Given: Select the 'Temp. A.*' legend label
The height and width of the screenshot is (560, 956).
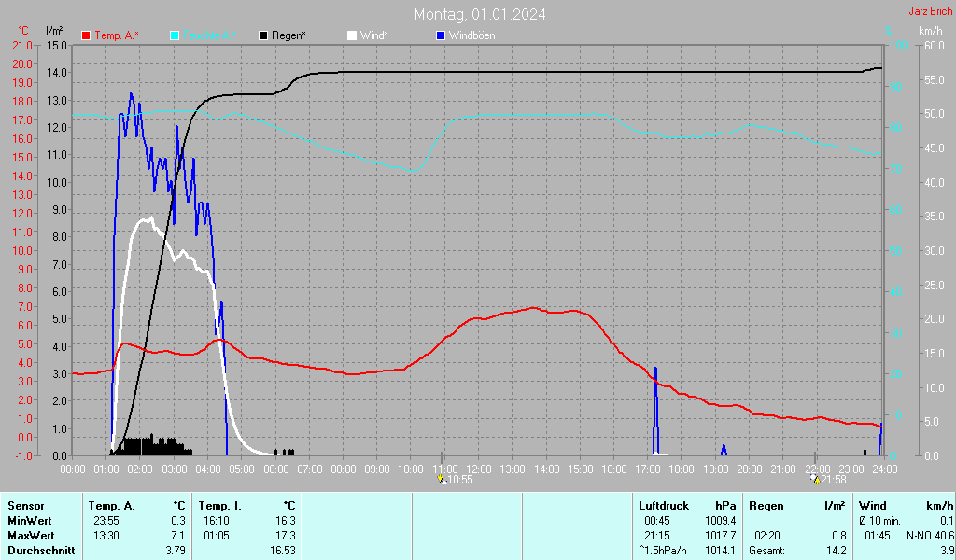Looking at the screenshot, I should [117, 35].
